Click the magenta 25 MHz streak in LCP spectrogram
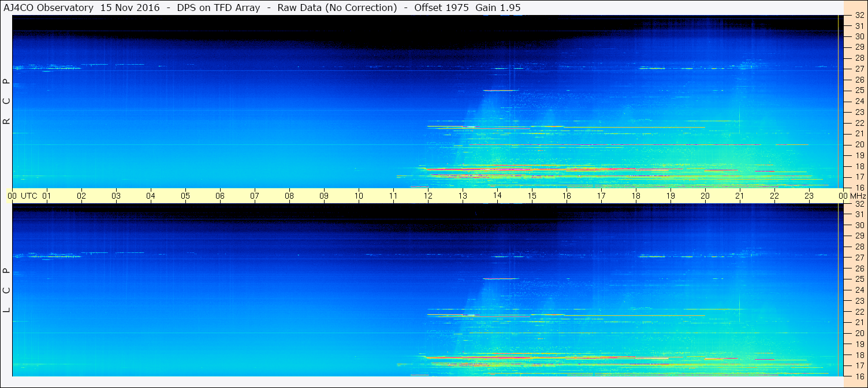The image size is (868, 388). (x=501, y=279)
